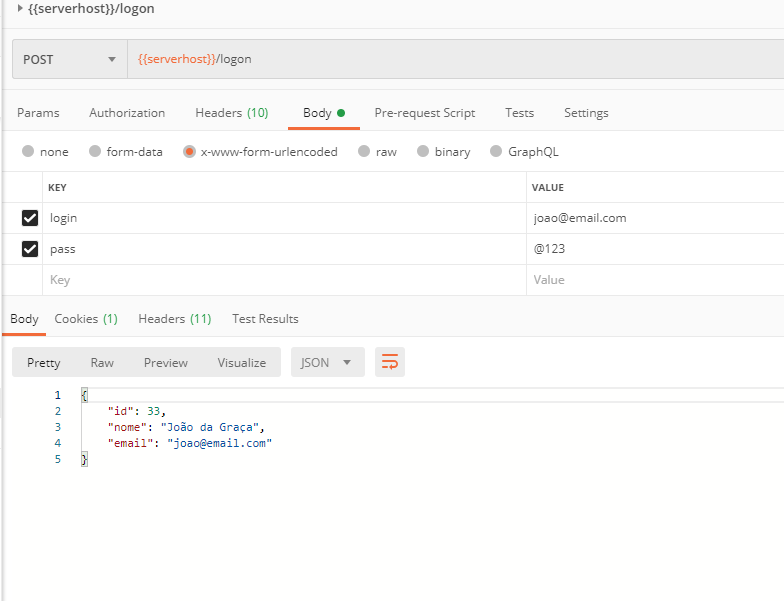Open the Authorization tab

[127, 113]
